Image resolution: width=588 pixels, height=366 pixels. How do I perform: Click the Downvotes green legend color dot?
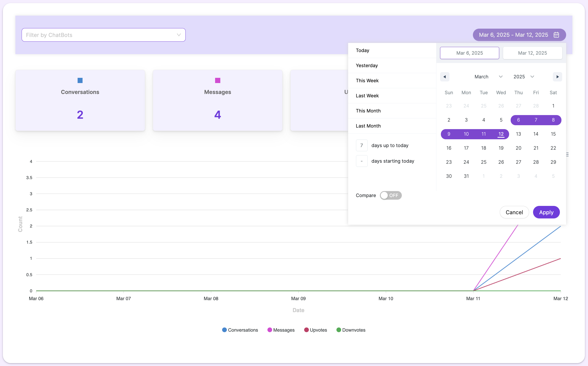coord(339,330)
